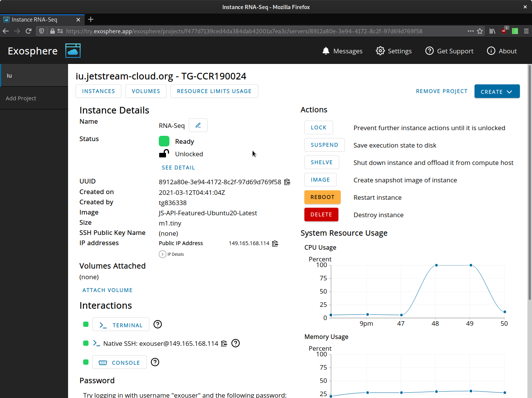Edit instance name with pencil icon

click(x=198, y=125)
